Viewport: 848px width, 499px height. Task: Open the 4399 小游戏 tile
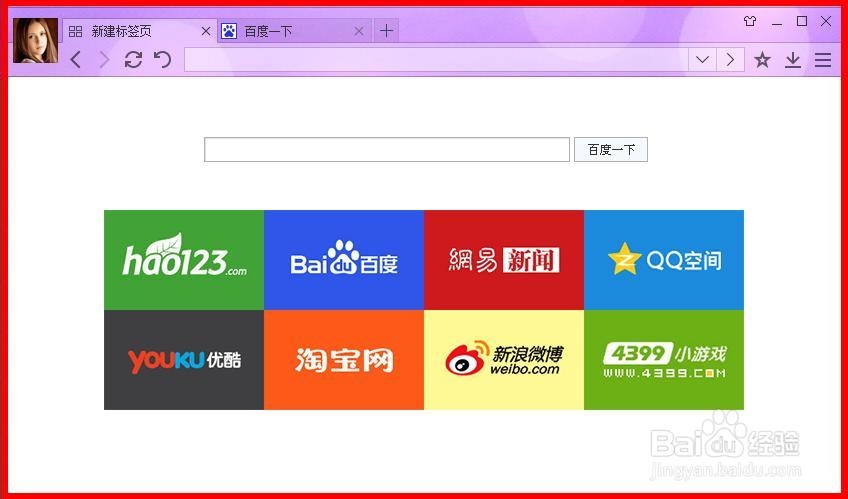click(x=664, y=360)
